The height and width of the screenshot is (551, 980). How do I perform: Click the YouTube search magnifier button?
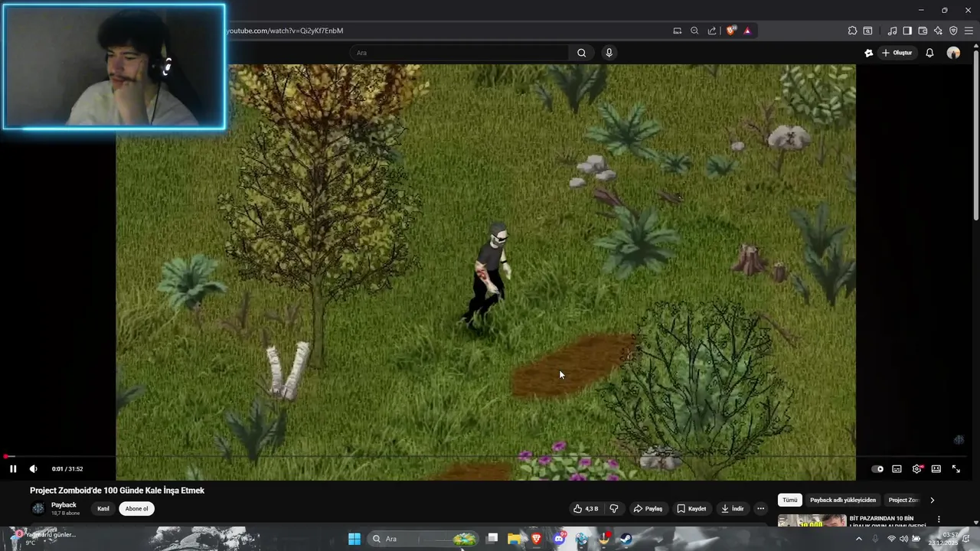point(582,53)
